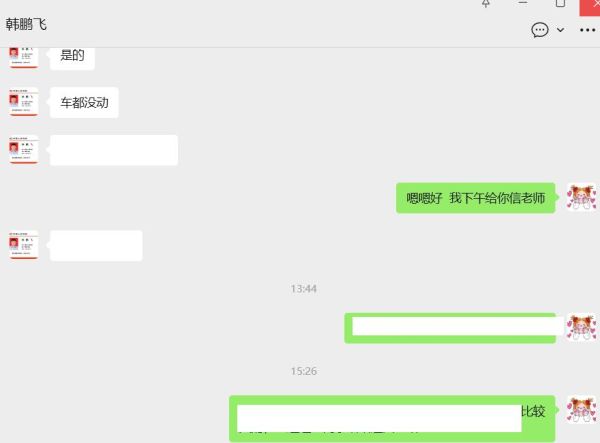The width and height of the screenshot is (600, 443).
Task: Click the blank white bubble below 车都没动
Action: click(114, 150)
